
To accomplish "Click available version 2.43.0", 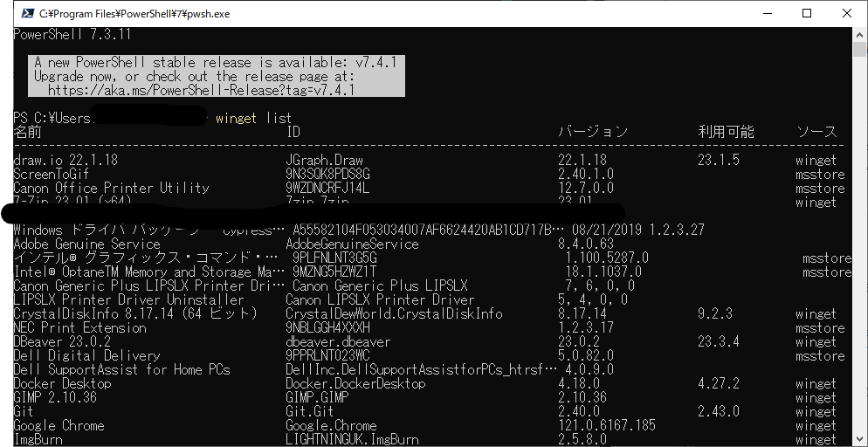I will [x=718, y=411].
